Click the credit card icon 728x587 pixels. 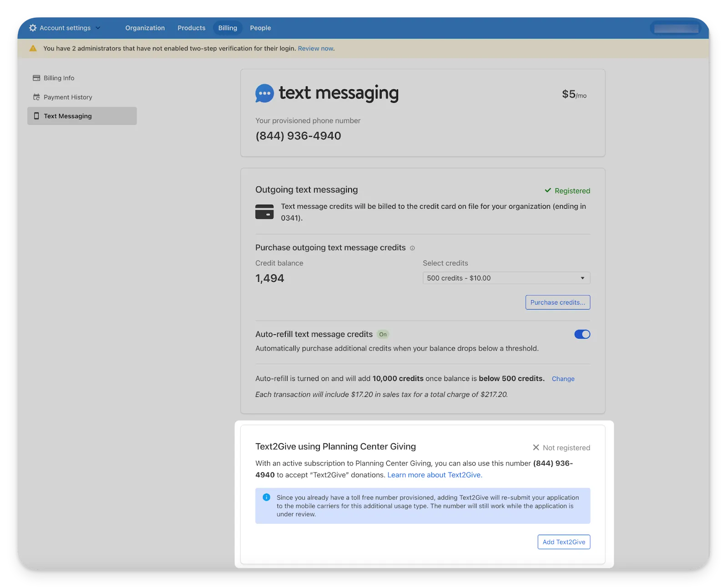264,212
